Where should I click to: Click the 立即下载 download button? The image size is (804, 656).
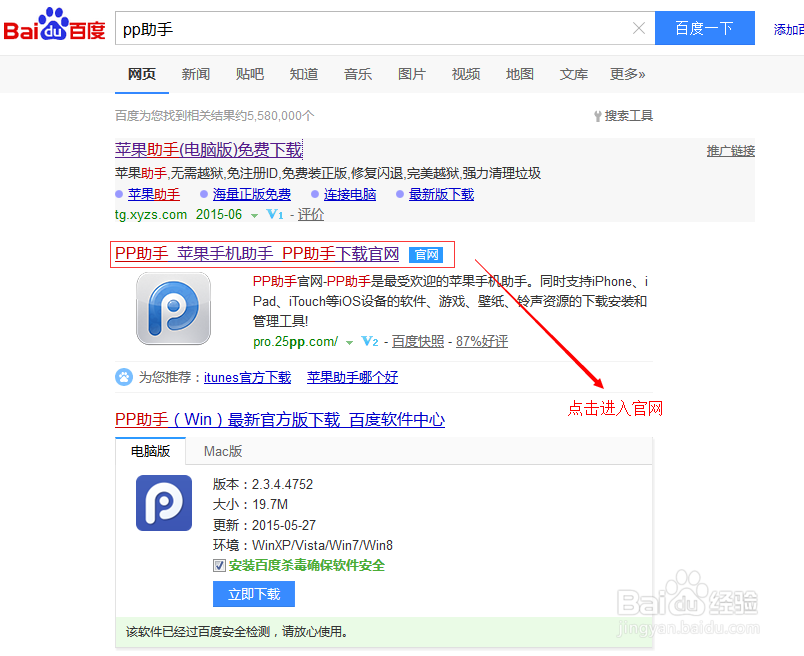point(254,594)
